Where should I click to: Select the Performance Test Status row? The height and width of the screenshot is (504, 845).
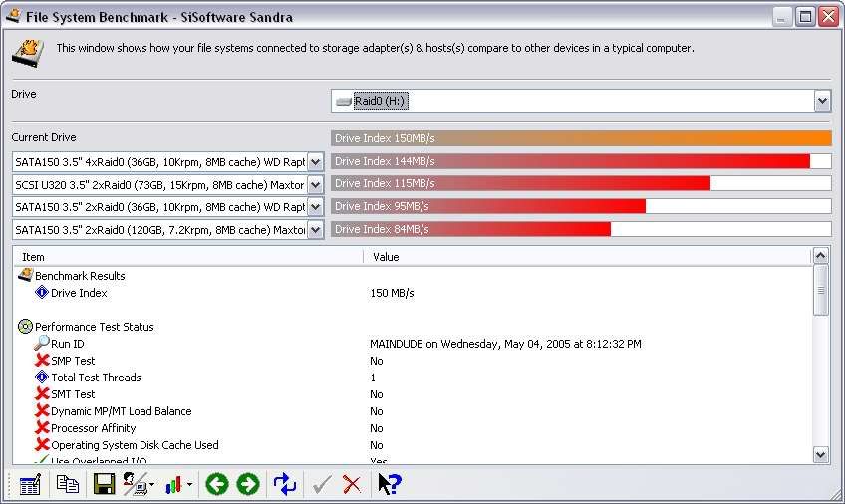pyautogui.click(x=94, y=327)
